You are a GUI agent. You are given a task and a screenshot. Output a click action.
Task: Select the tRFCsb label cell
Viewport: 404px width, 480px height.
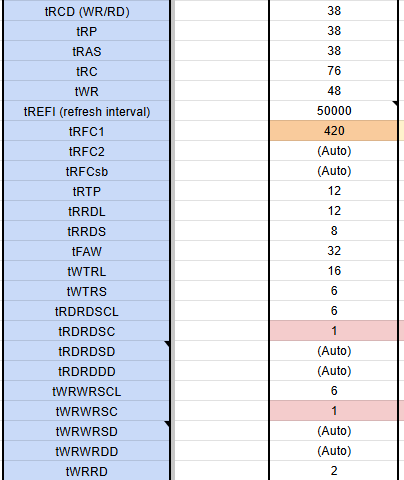pos(87,171)
